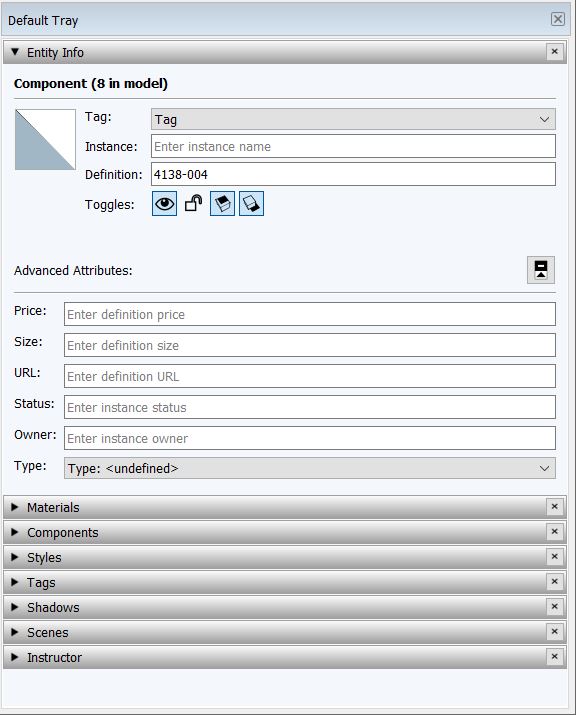The width and height of the screenshot is (576, 715).
Task: Click the component material swatch
Action: coord(45,140)
